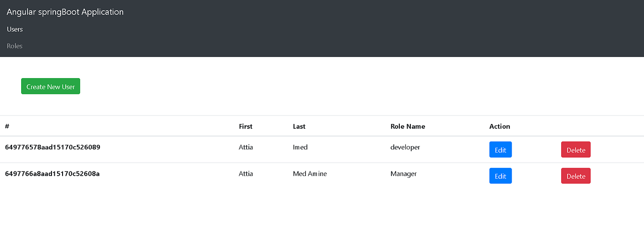Edit the user Med Amine
The width and height of the screenshot is (644, 251).
(x=500, y=176)
